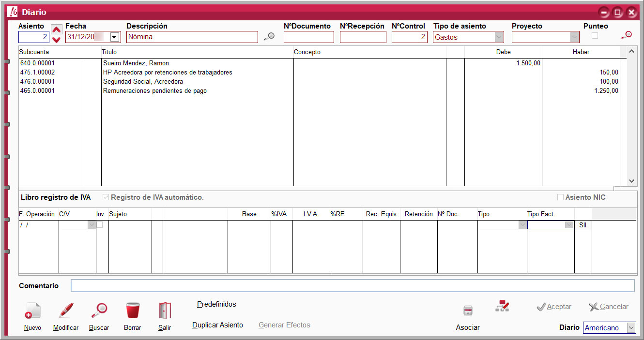Click the scroll down arrow of entries grid
The width and height of the screenshot is (644, 340).
click(x=631, y=181)
